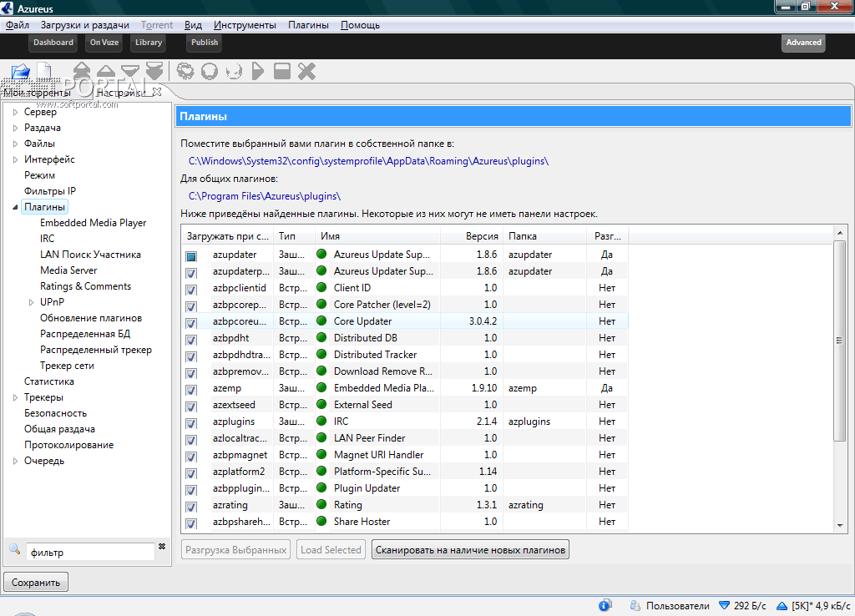Expand the Очередь tree node
Screen dimensions: 855x616
15,461
